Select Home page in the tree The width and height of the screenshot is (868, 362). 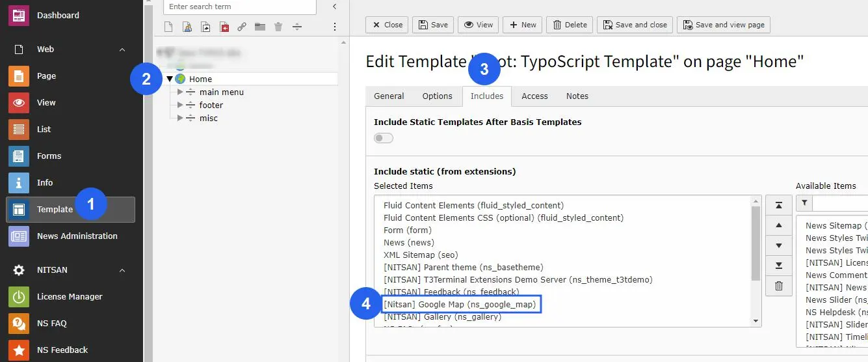[200, 79]
